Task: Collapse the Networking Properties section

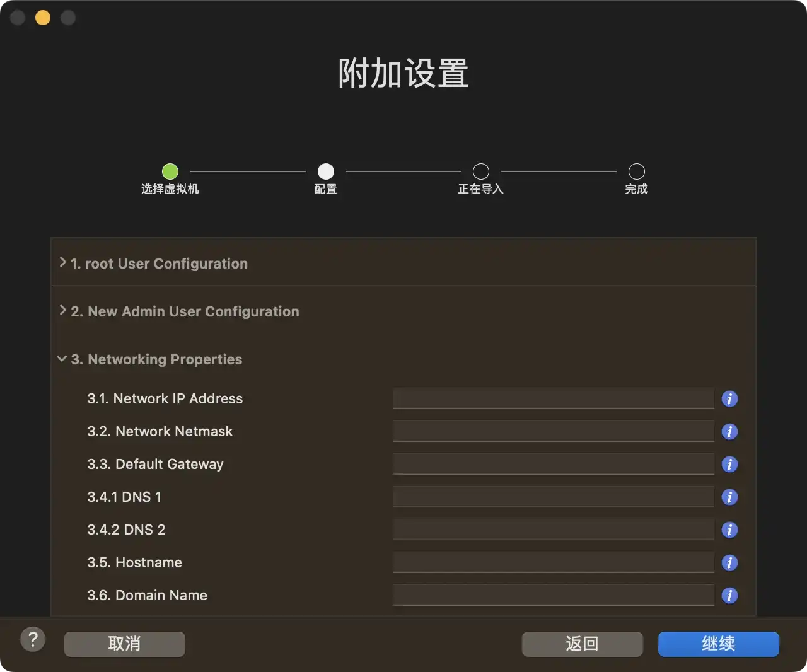Action: [61, 359]
